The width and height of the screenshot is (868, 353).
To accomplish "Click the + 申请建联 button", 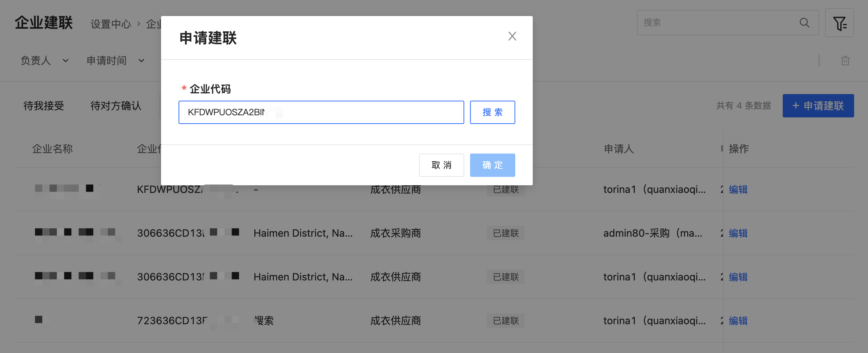I will pos(818,106).
